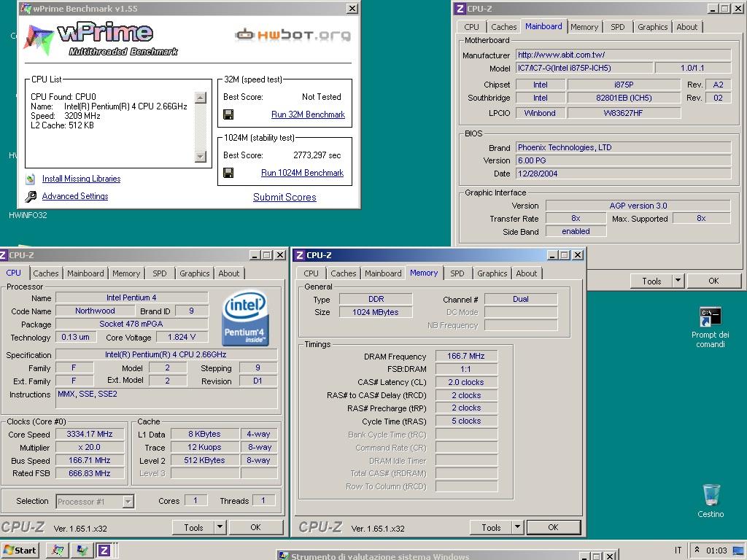Click scroll up arrow in CPU List

click(x=201, y=98)
